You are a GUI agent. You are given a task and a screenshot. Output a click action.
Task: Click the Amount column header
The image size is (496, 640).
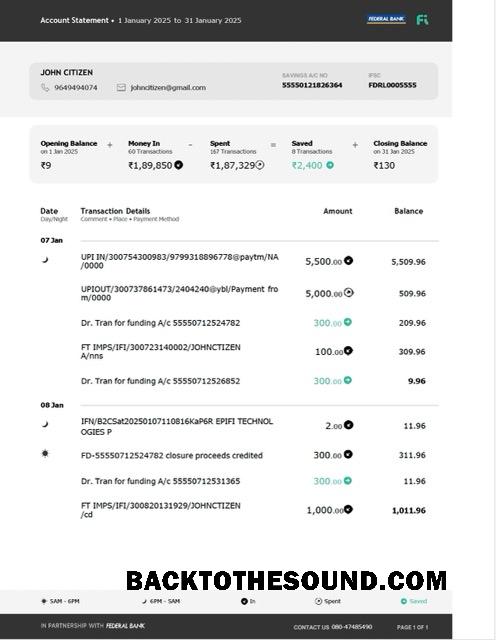click(x=338, y=211)
